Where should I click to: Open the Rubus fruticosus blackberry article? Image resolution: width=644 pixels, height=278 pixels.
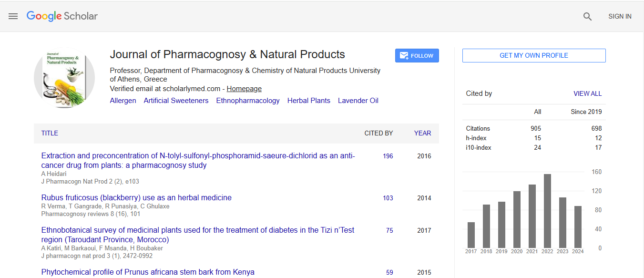click(136, 198)
